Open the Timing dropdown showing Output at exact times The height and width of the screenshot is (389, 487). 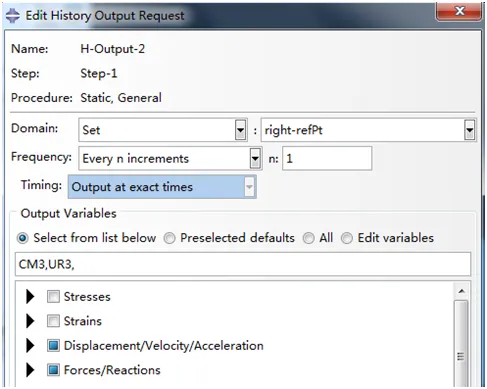click(162, 187)
